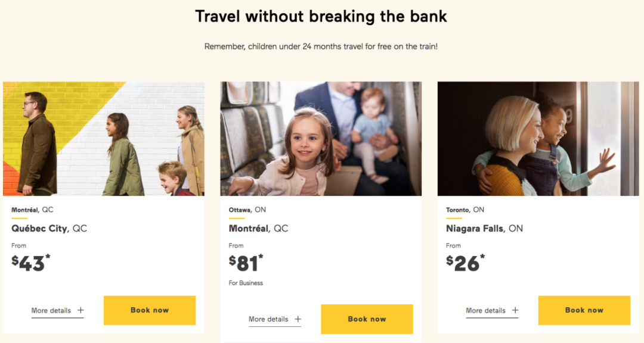Viewport: 644px width, 343px height.
Task: Expand More details for Montréal to Québec City
Action: (57, 311)
